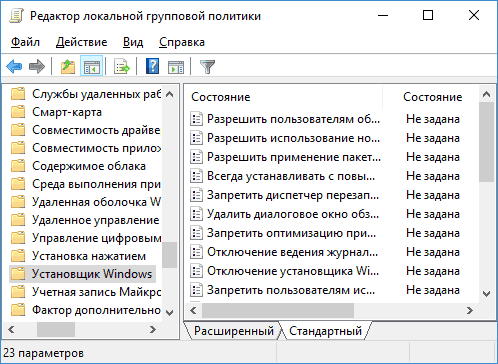Open the Справка menu
The width and height of the screenshot is (498, 364).
(182, 42)
